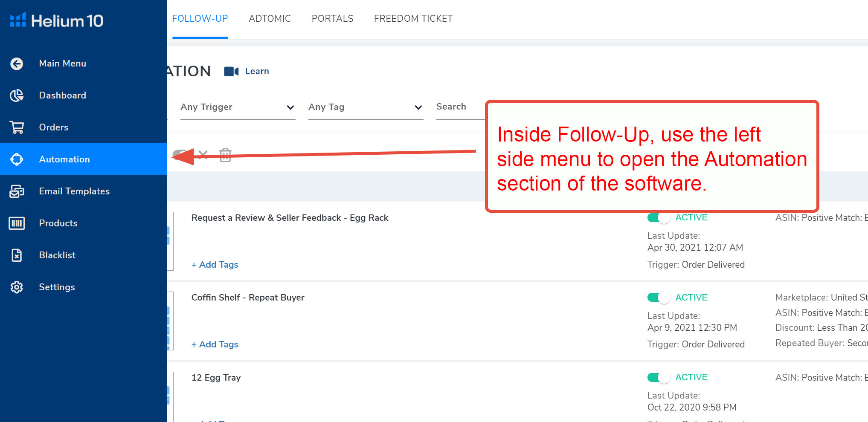Switch to the ADTOMIC tab
The height and width of the screenshot is (422, 868).
click(x=270, y=19)
